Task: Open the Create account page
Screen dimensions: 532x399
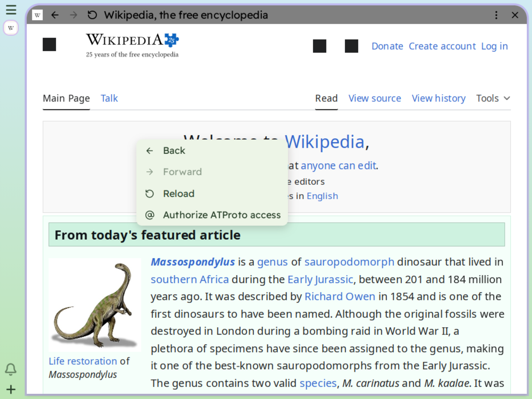Action: coord(442,46)
